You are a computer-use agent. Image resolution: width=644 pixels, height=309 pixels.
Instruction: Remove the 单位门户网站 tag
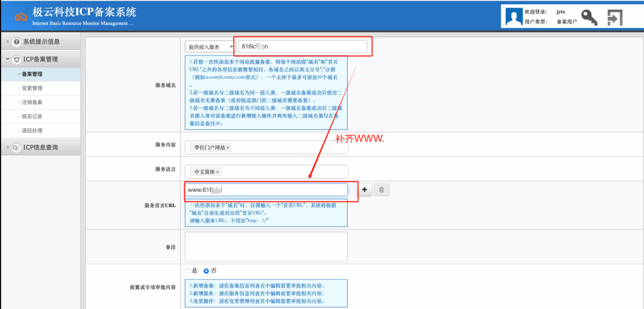228,148
